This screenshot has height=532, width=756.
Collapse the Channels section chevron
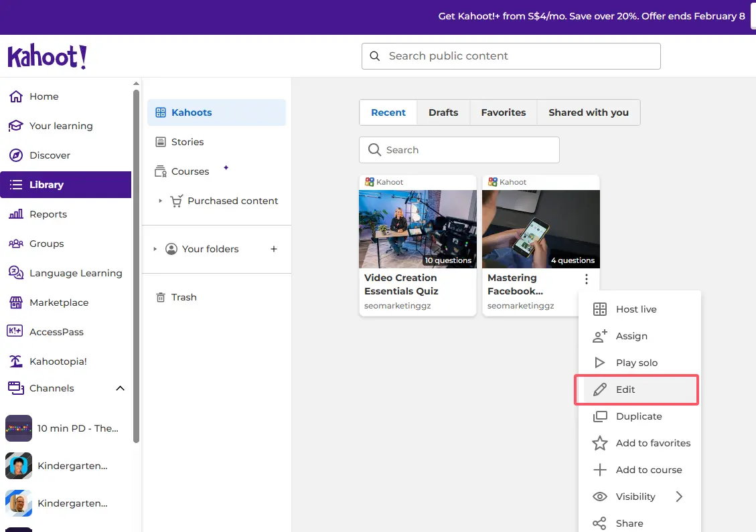pyautogui.click(x=120, y=388)
